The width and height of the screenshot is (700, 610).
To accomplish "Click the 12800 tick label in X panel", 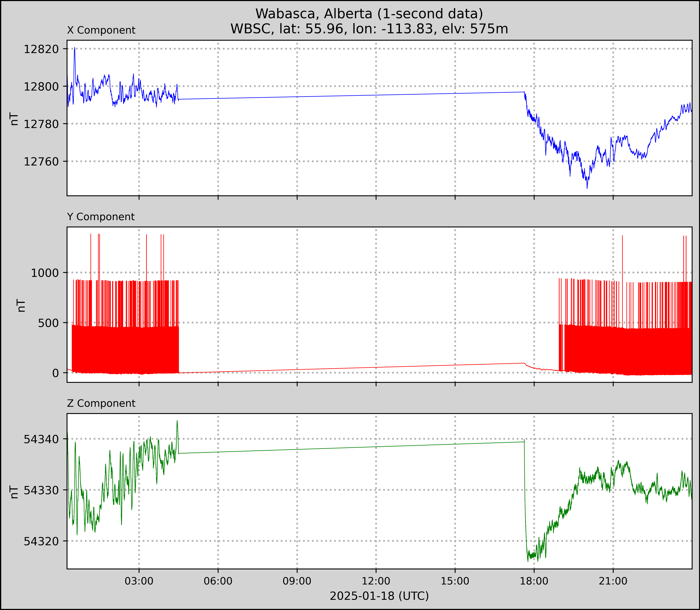I will pyautogui.click(x=41, y=87).
